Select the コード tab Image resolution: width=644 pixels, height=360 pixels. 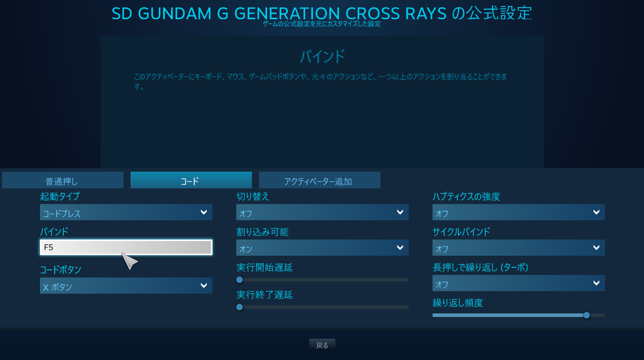[191, 180]
